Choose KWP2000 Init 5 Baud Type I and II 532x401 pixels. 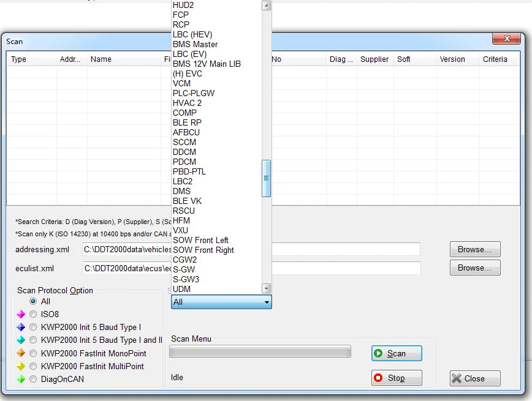pos(33,340)
